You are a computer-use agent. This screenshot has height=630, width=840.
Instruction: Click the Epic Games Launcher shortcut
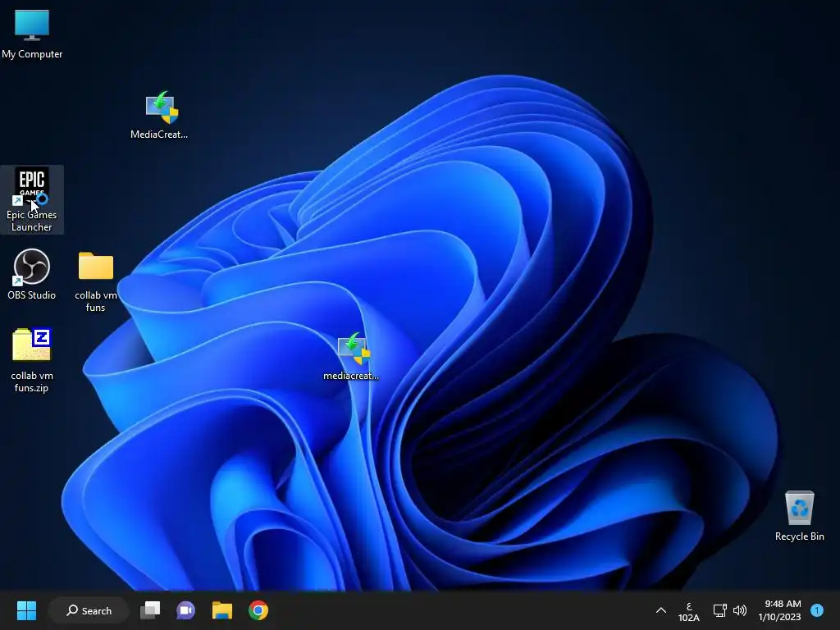[32, 199]
